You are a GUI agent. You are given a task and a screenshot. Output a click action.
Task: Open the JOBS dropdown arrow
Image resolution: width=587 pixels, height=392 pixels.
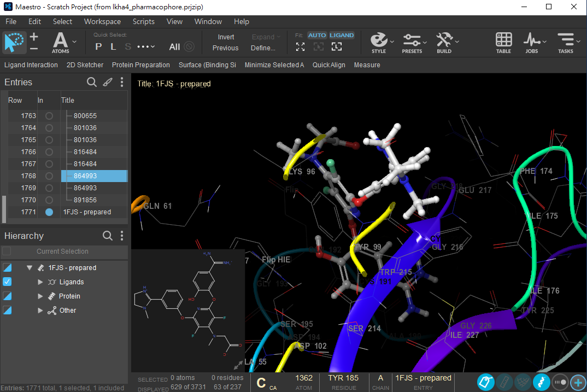coord(544,42)
